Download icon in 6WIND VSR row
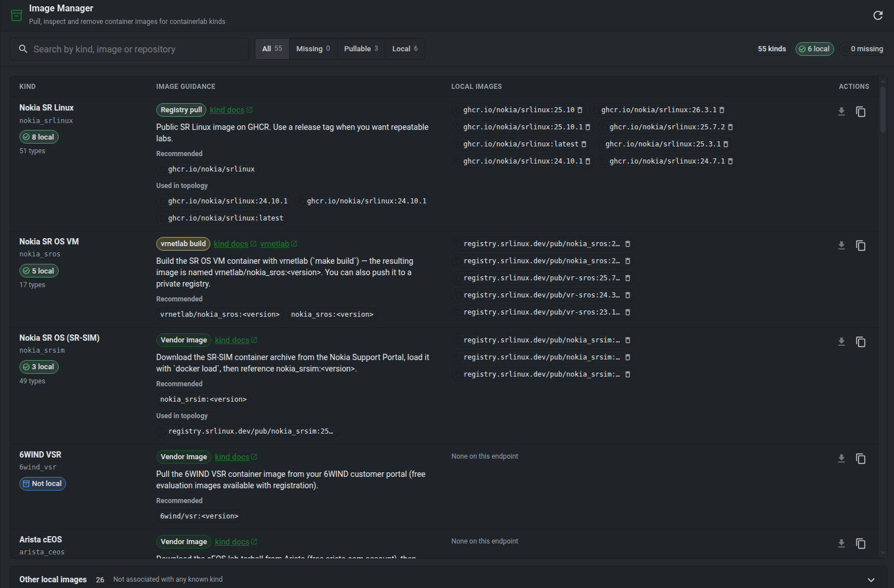 pos(842,459)
